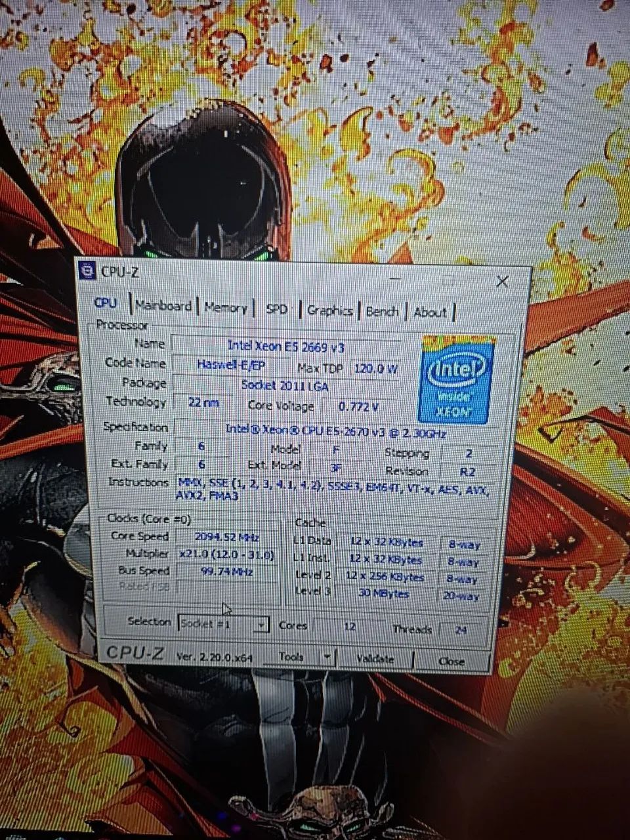Click the Revision value R2
Viewport: 630px width, 840px height.
[x=468, y=471]
